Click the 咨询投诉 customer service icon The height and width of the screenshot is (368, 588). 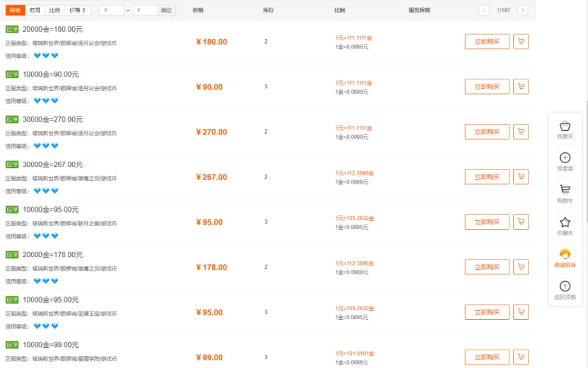coord(565,258)
